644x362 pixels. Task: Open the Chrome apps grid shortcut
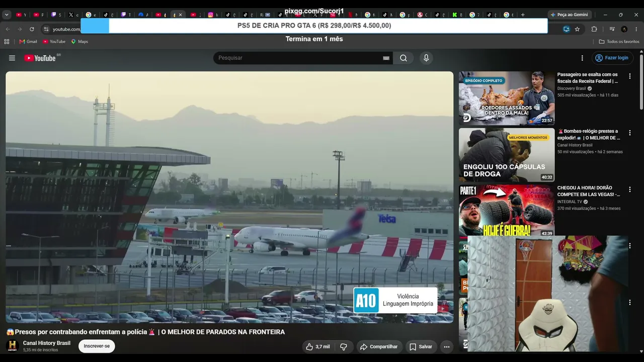tap(7, 42)
